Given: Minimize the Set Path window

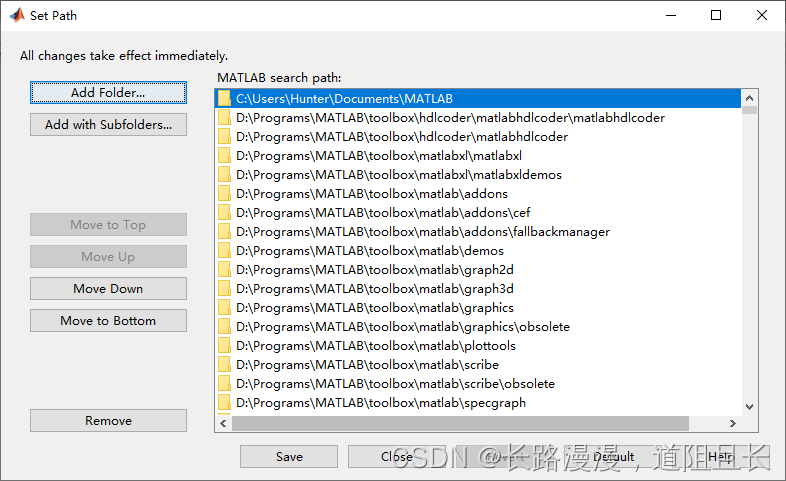Looking at the screenshot, I should click(x=671, y=16).
